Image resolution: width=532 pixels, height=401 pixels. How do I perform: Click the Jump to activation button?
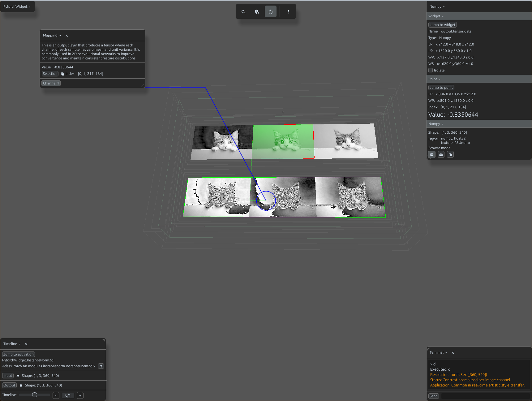19,354
